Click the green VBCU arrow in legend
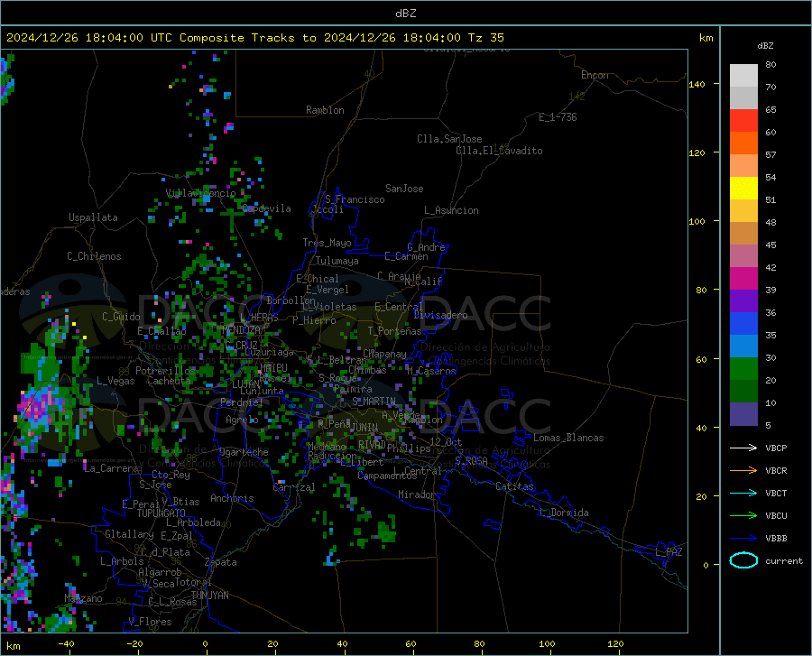 click(743, 516)
